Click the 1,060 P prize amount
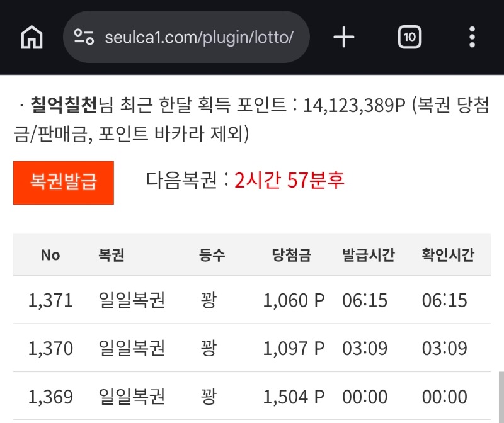Image resolution: width=504 pixels, height=423 pixels. coord(294,300)
